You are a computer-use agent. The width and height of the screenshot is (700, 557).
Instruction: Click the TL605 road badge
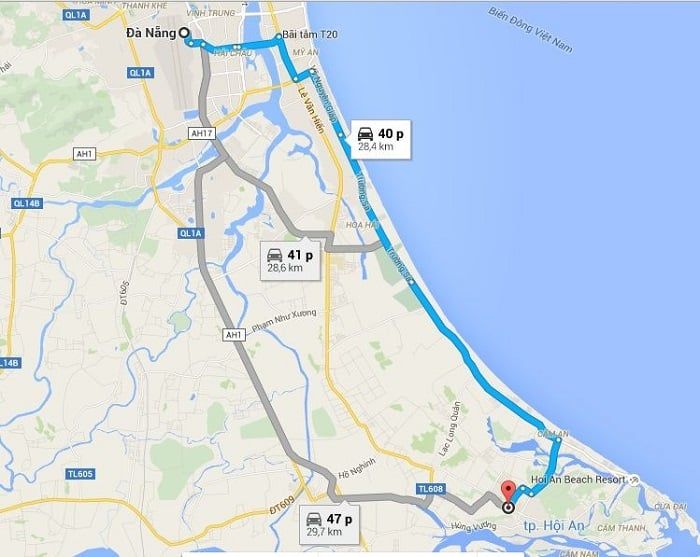(80, 474)
